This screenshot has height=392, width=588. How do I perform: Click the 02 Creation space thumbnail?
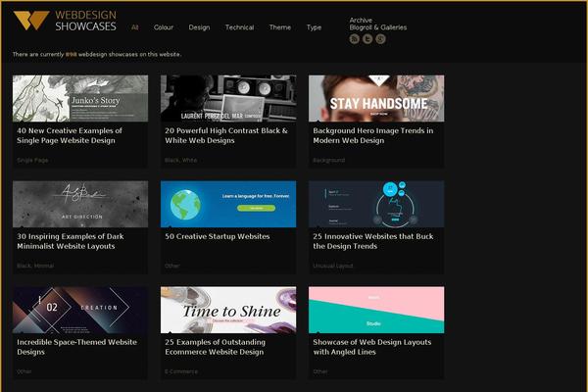point(80,310)
